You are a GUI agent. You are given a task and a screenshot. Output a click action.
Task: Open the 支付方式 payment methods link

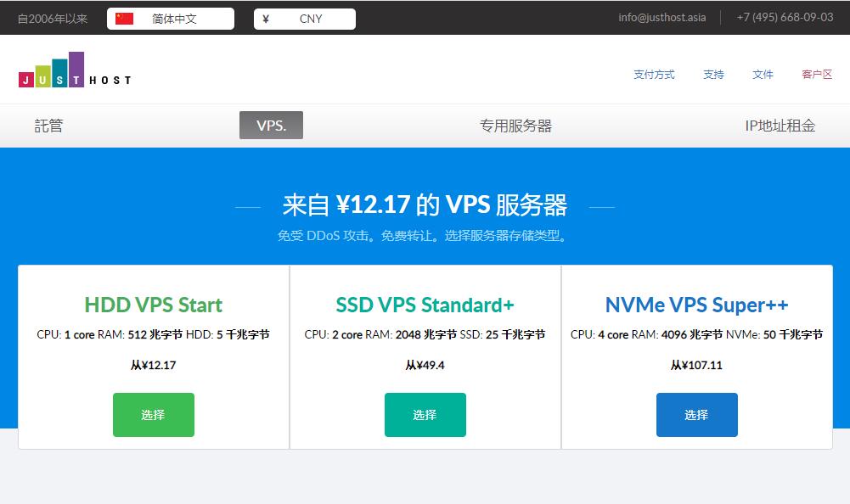coord(655,75)
